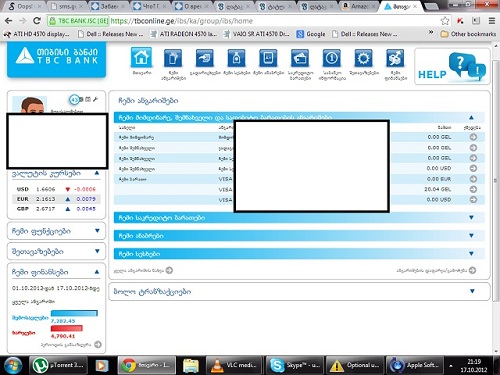Open the information circle icon in the navigation
The width and height of the screenshot is (500, 375).
(x=331, y=58)
